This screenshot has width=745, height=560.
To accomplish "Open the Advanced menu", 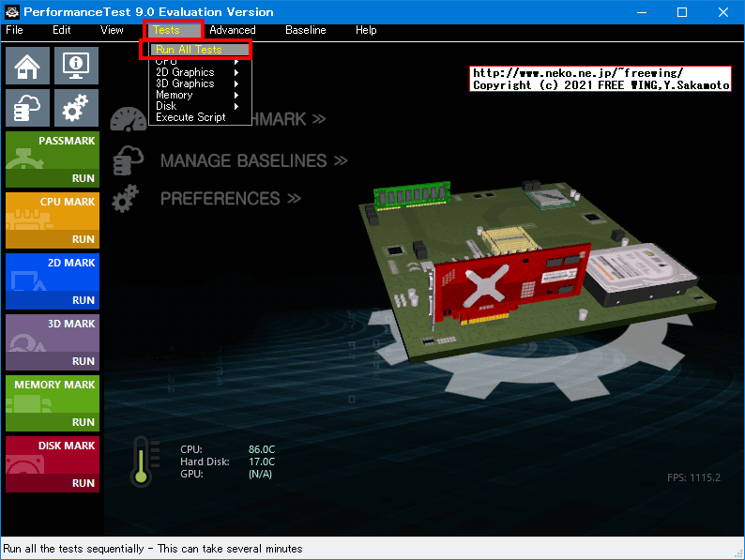I will coord(233,30).
